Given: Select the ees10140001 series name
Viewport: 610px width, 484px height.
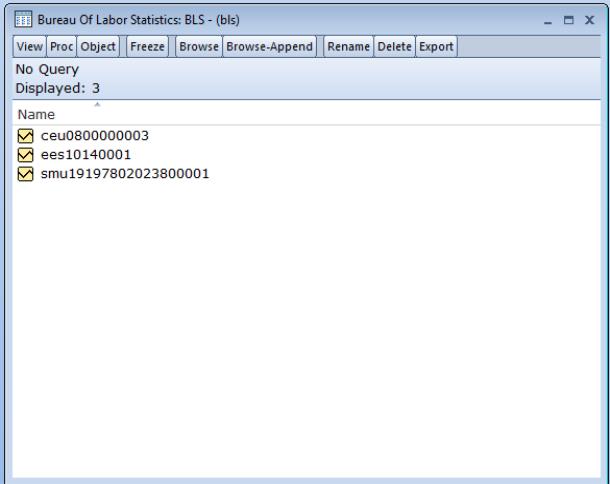Looking at the screenshot, I should [x=79, y=154].
